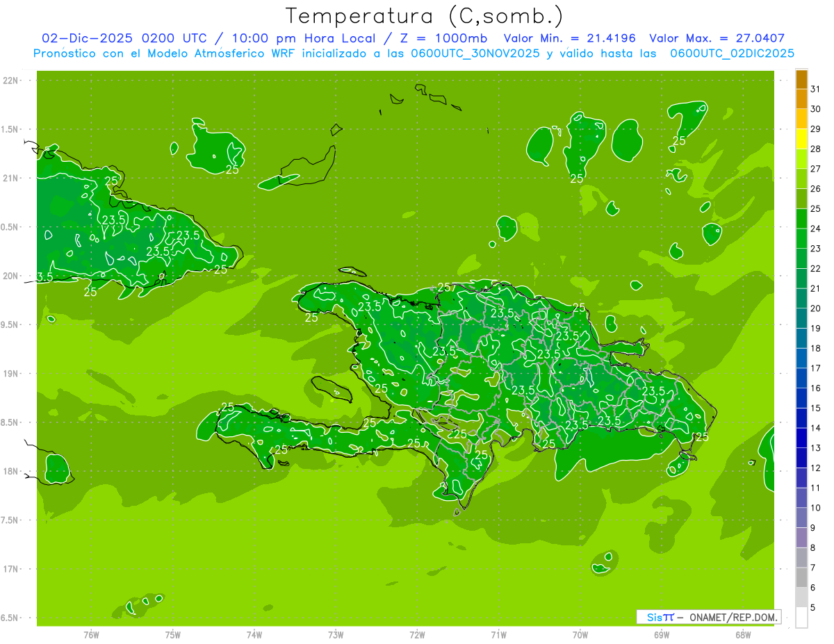This screenshot has height=644, width=834.
Task: Click the 29 label on the color scale
Action: pyautogui.click(x=815, y=129)
